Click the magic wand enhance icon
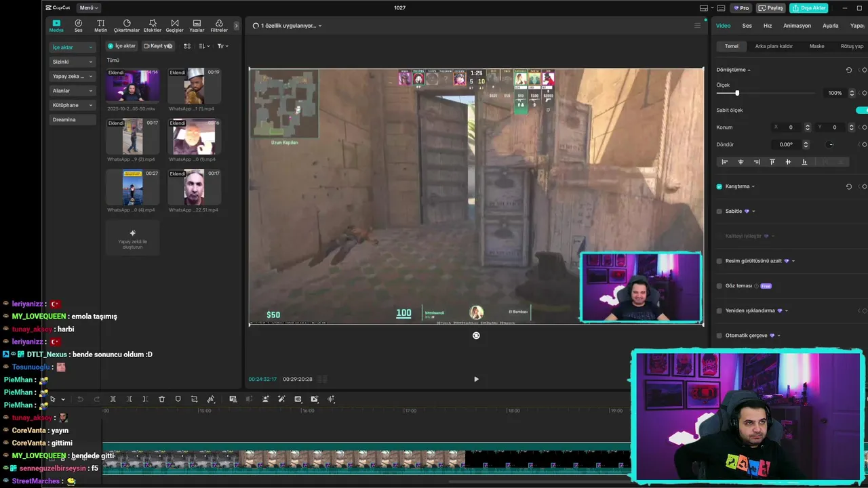868x488 pixels. click(x=281, y=399)
